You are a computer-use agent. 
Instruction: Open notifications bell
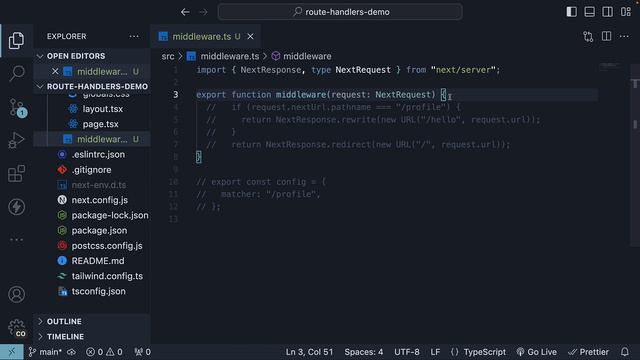(624, 352)
